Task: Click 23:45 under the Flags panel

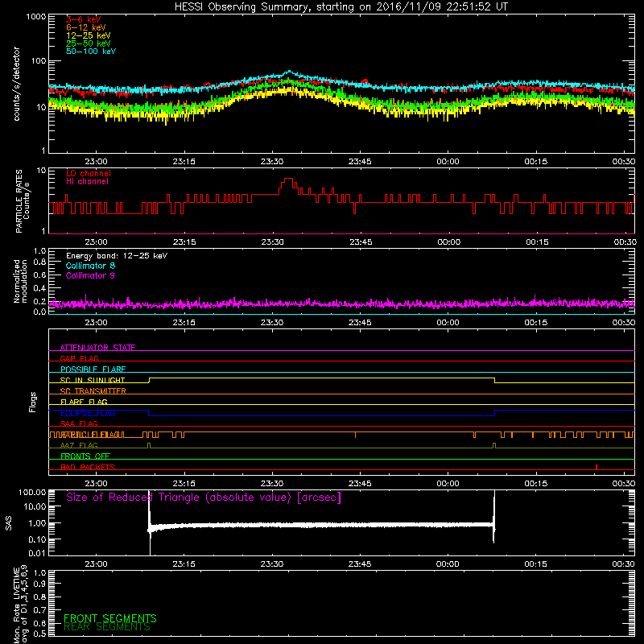Action: pyautogui.click(x=360, y=484)
